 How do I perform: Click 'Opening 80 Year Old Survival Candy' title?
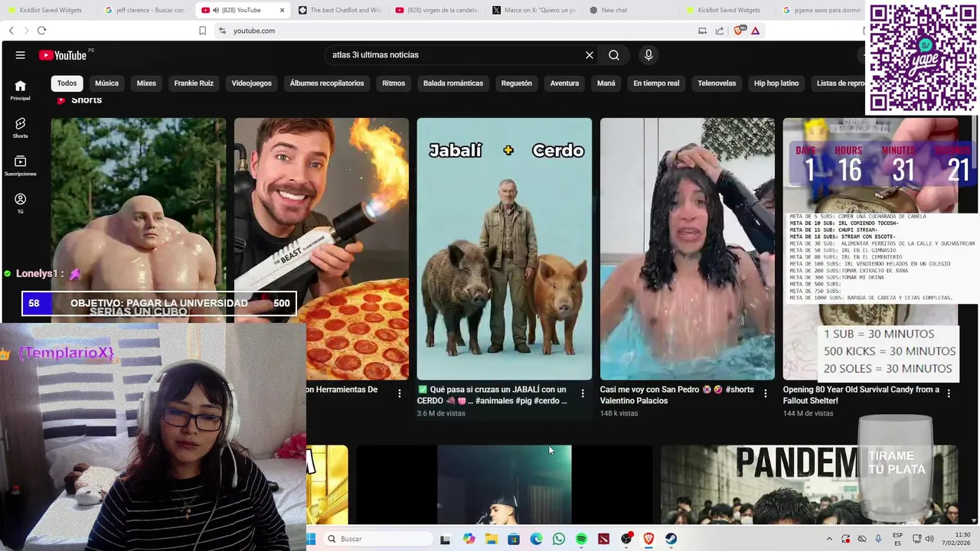tap(861, 395)
